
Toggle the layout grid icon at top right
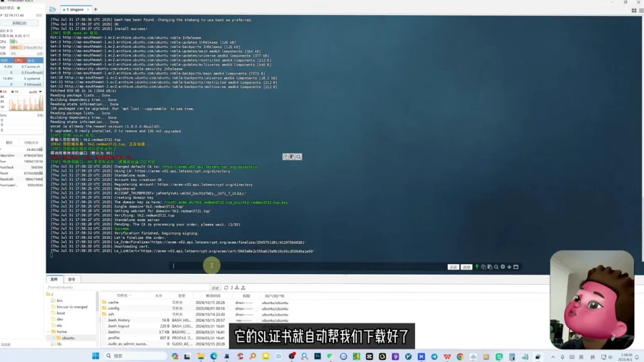[x=634, y=10]
